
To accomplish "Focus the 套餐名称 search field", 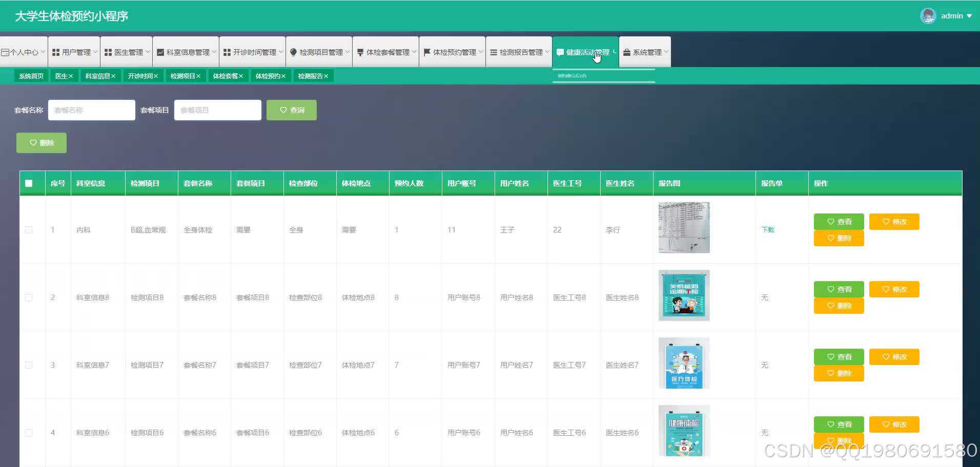I will (92, 110).
